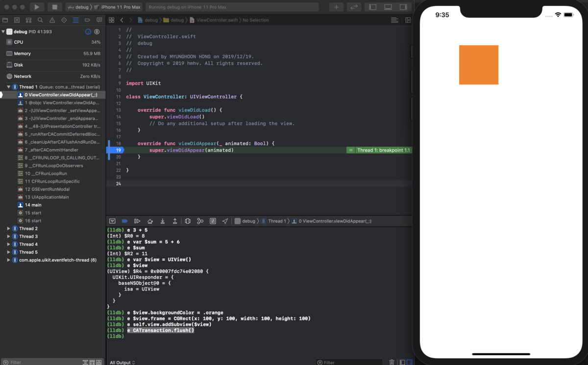The image size is (588, 365).
Task: Step over the current line
Action: pos(150,221)
